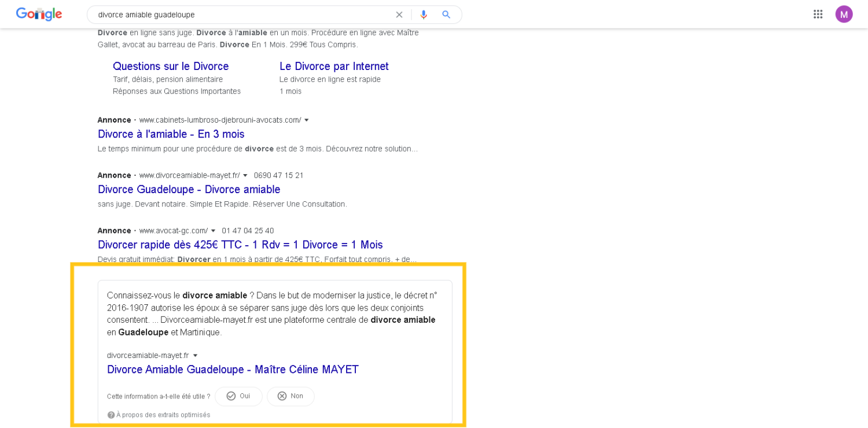Open Divorce Guadeloupe - Divorce amiable ad
Viewport: 868px width, 428px height.
click(189, 190)
